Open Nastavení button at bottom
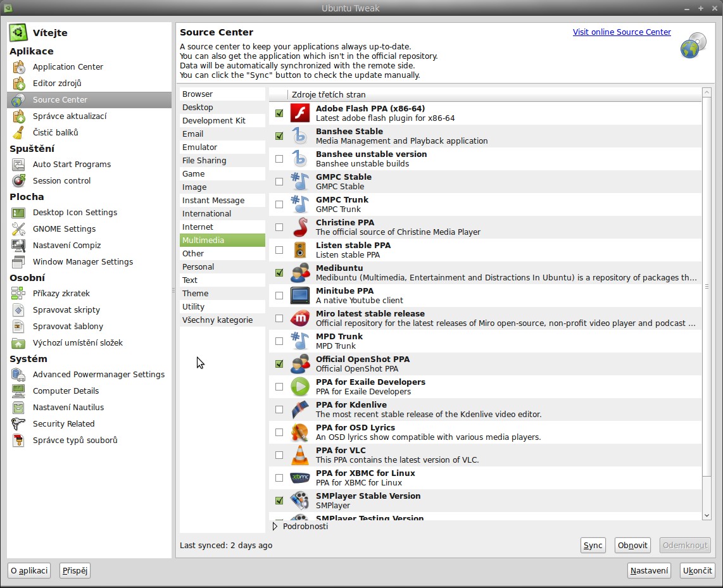The width and height of the screenshot is (723, 588). [x=649, y=570]
